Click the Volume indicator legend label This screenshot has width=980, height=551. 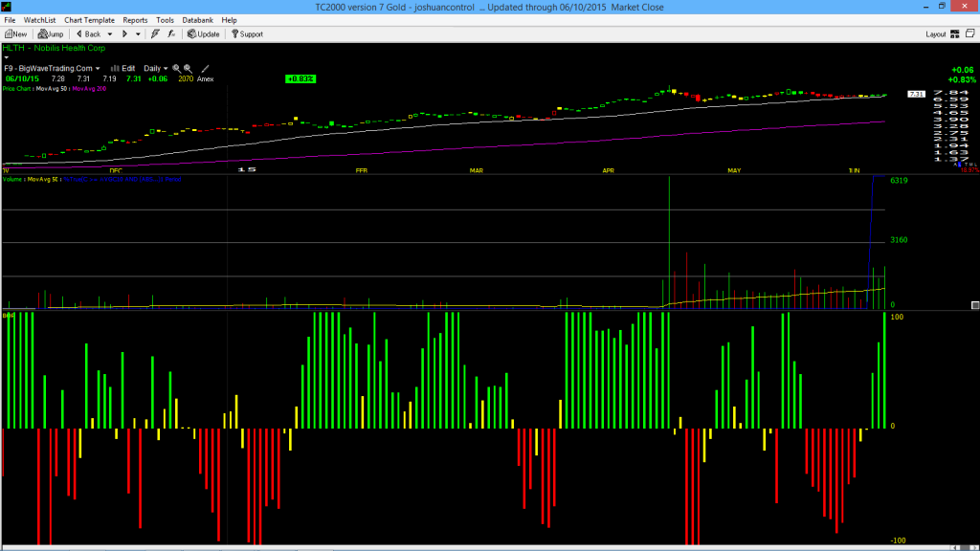tap(12, 179)
